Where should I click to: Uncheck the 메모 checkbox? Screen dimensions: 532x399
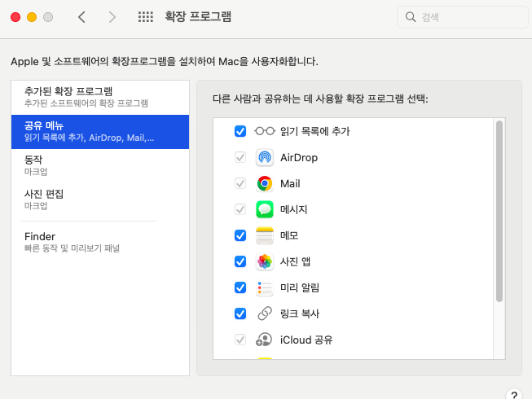[240, 235]
